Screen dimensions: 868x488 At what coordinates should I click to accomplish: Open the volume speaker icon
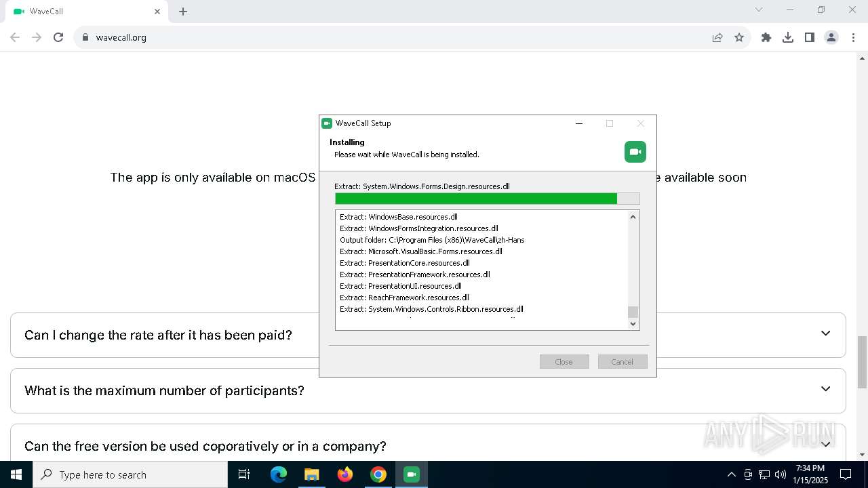[x=781, y=474]
